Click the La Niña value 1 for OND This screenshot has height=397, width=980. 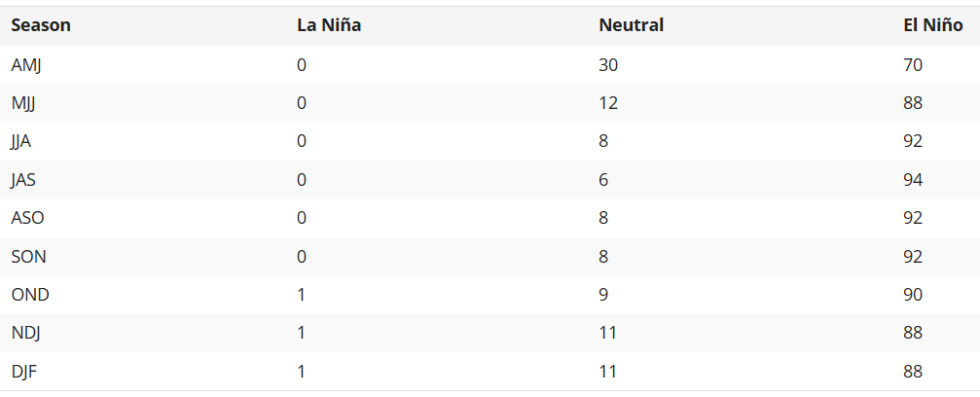302,295
